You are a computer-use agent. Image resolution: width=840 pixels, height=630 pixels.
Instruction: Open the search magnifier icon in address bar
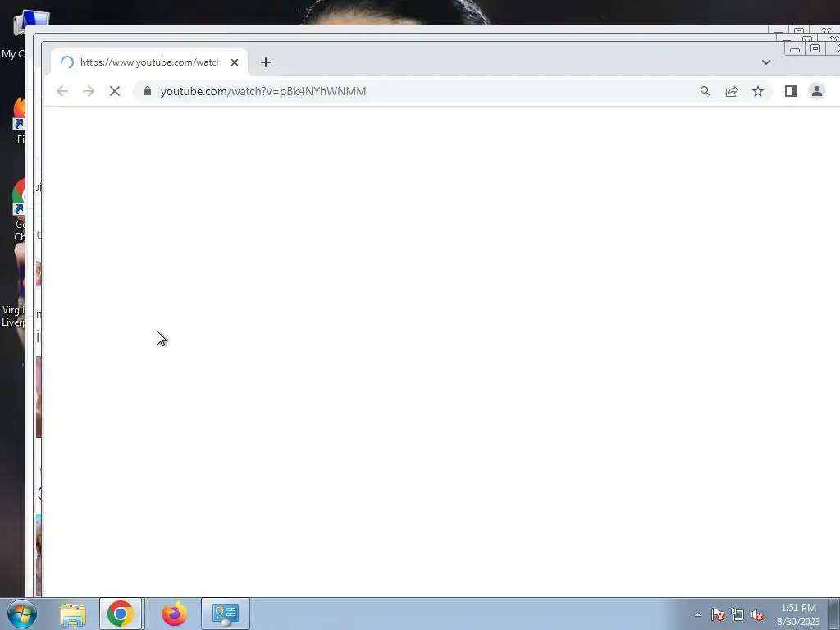tap(705, 91)
